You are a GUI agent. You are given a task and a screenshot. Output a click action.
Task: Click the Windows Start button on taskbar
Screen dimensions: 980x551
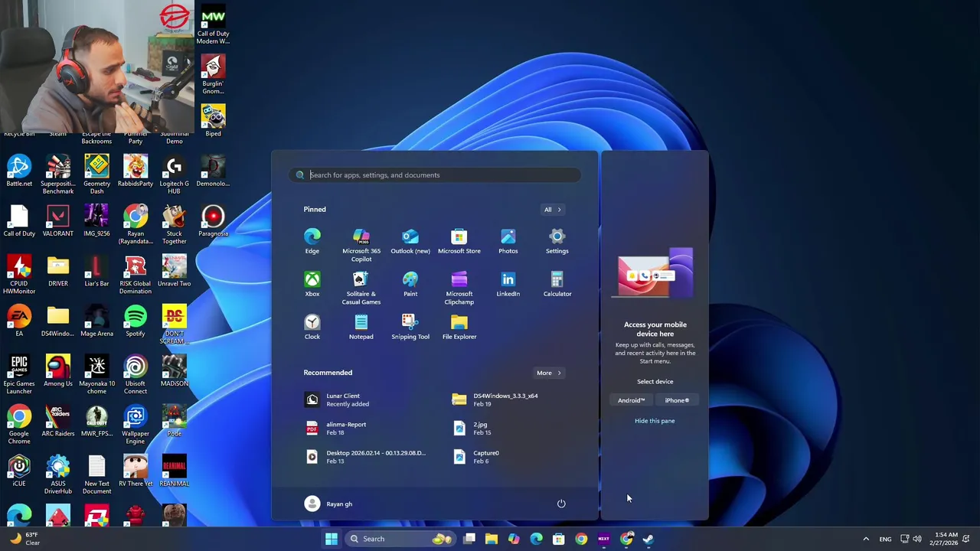(x=332, y=539)
